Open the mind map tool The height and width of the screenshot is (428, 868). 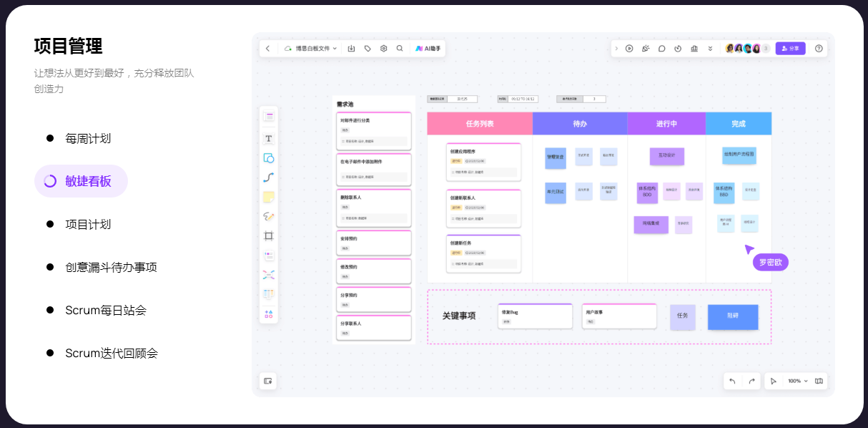coord(269,274)
